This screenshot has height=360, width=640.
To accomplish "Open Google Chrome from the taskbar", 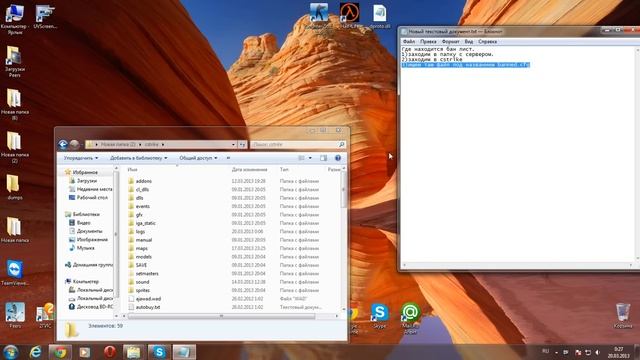I will tap(60, 352).
